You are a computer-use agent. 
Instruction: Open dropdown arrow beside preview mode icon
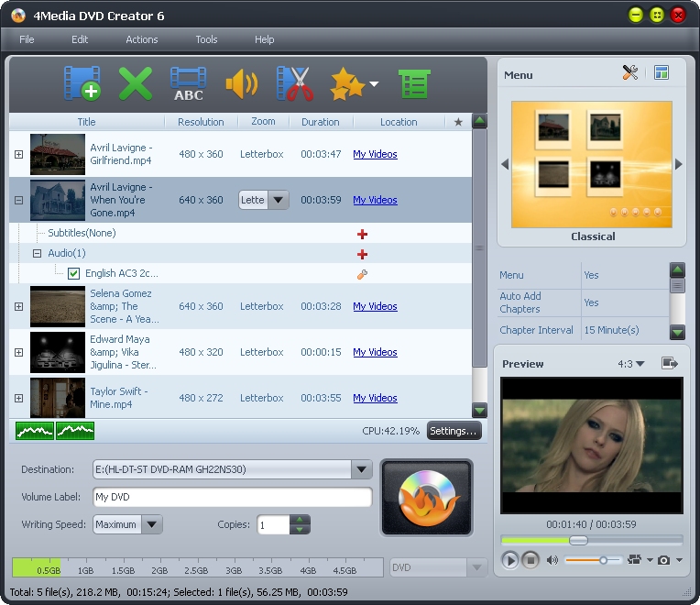coord(650,560)
